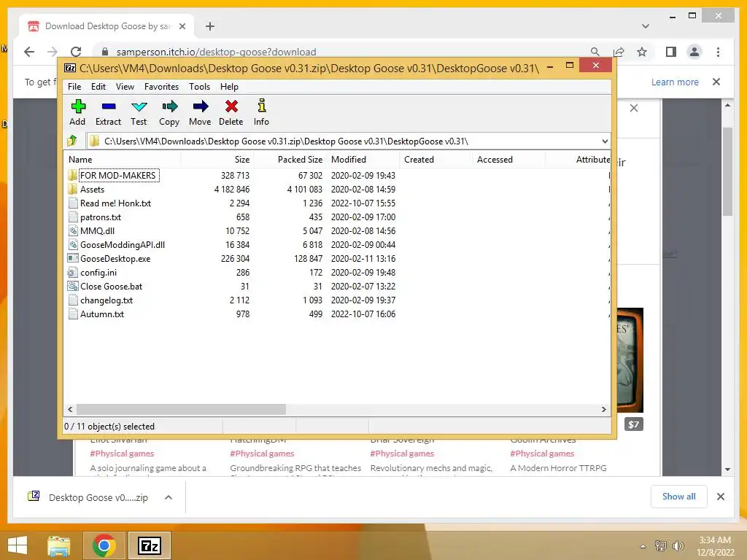Open the Help menu
The height and width of the screenshot is (560, 747).
pos(229,87)
